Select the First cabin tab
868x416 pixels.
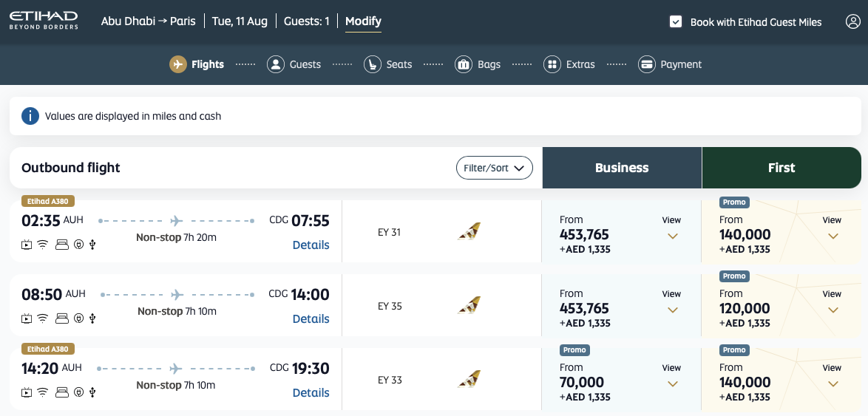(x=781, y=168)
